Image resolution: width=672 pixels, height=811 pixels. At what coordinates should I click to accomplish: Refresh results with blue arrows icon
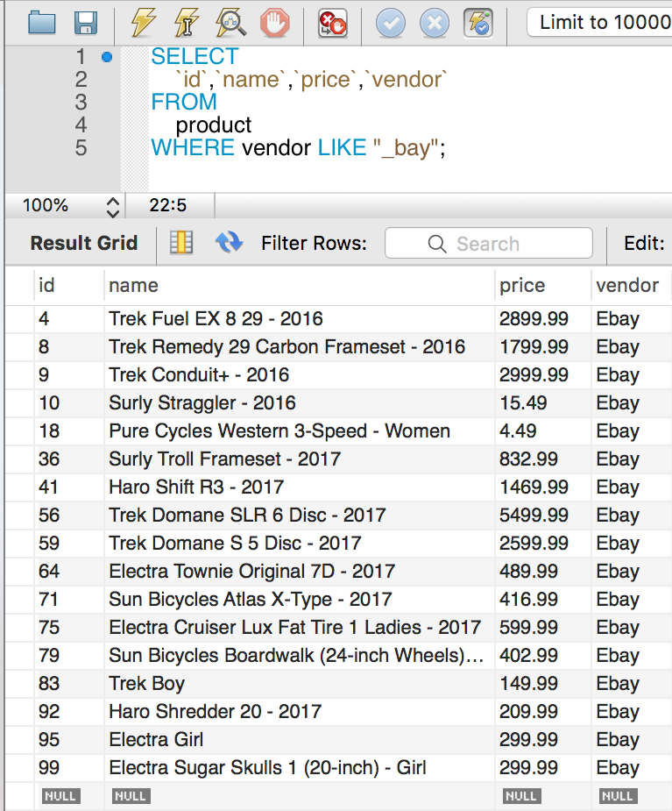pos(229,242)
